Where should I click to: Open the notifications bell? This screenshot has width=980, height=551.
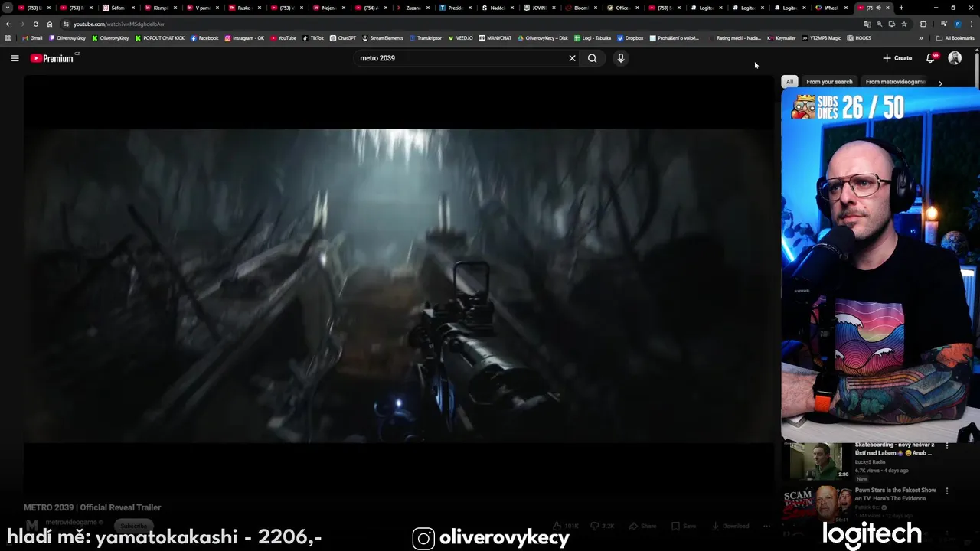coord(931,58)
